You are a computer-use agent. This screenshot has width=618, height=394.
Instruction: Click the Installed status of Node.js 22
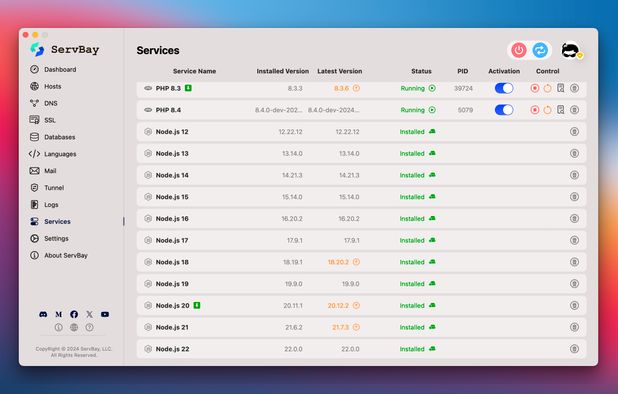pos(417,349)
